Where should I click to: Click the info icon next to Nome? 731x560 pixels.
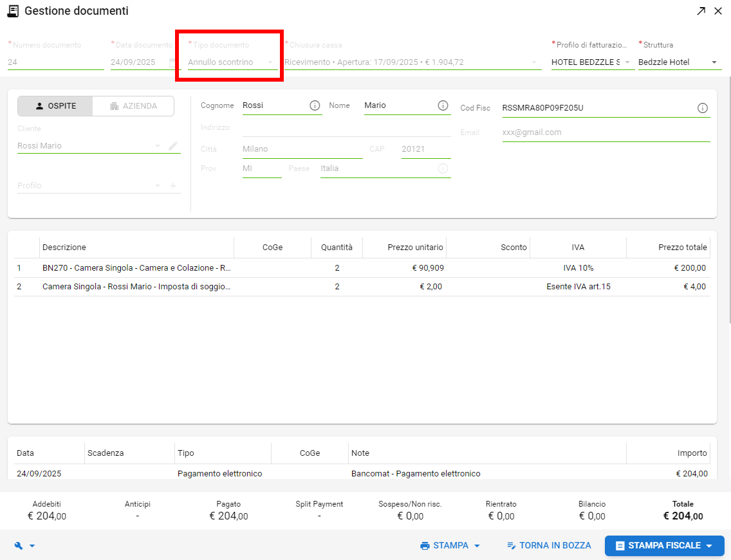[x=443, y=105]
